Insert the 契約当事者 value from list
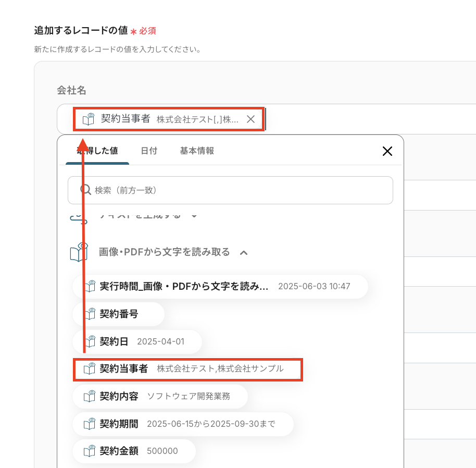Screen dimensions: 476x468 pos(187,369)
